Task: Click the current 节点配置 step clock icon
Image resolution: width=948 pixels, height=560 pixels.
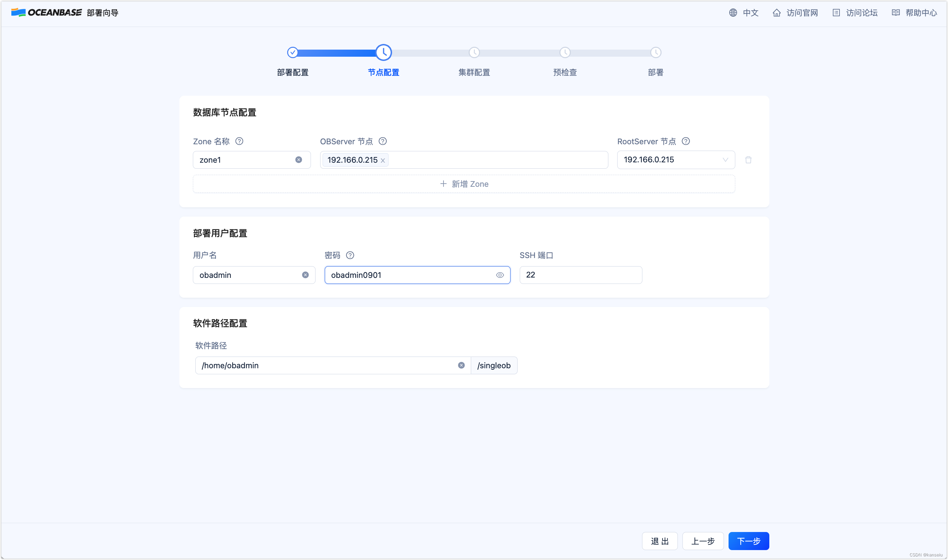Action: coord(384,52)
